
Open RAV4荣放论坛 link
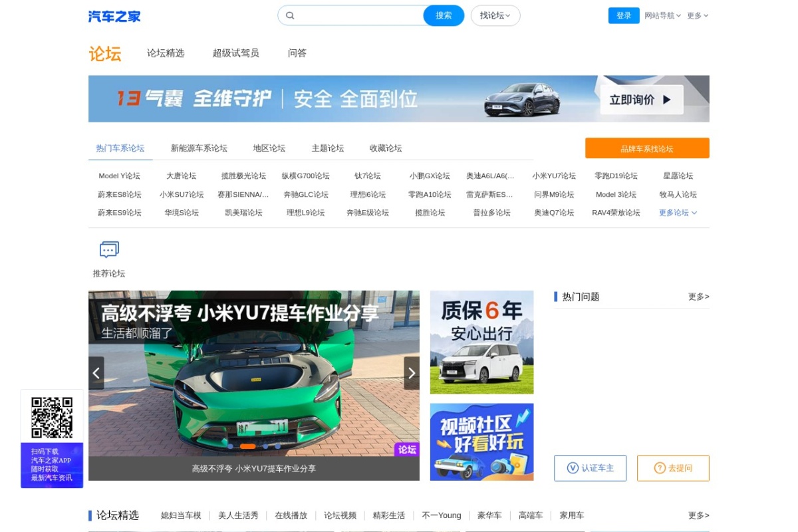tap(616, 213)
